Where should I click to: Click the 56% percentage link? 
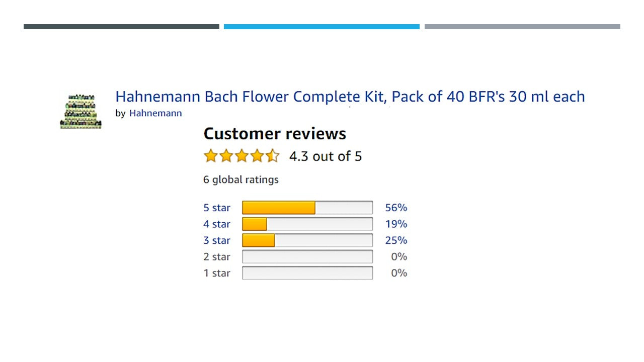click(x=396, y=208)
